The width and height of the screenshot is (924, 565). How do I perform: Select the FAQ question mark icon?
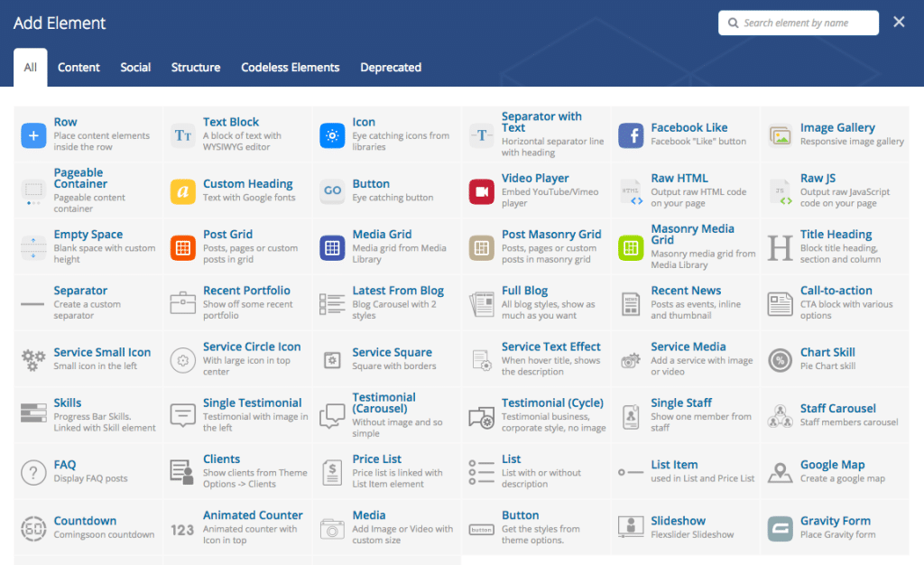click(32, 471)
